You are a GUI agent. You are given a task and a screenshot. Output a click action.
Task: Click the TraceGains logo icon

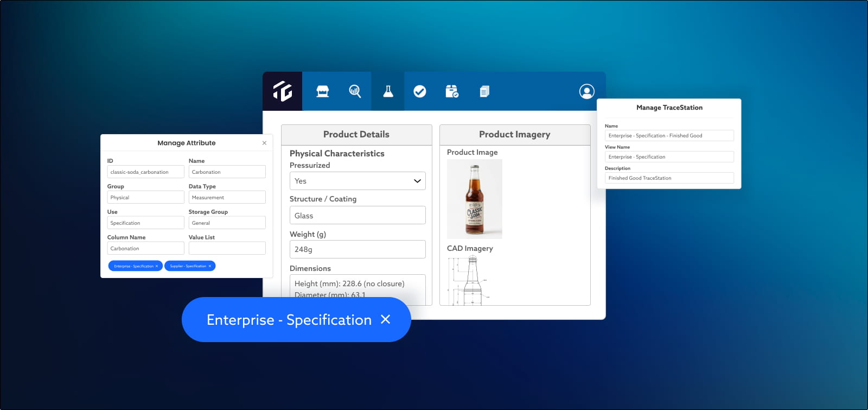tap(283, 91)
